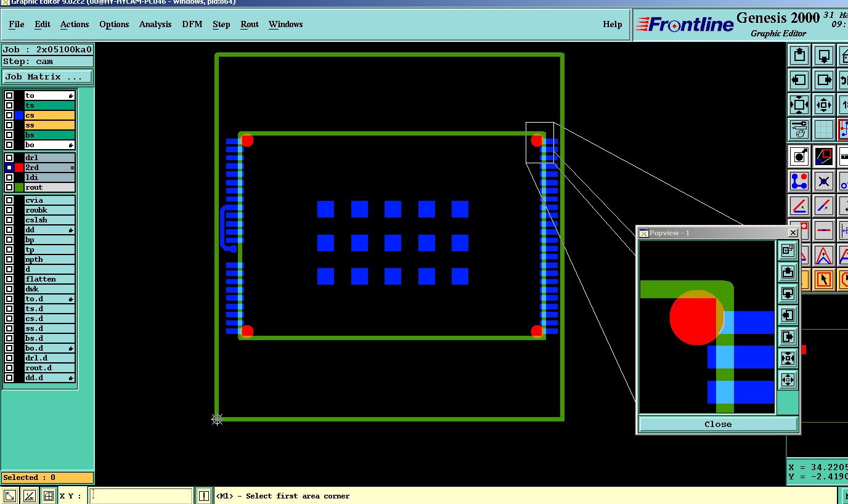The height and width of the screenshot is (504, 848).
Task: Toggle display checkbox for layer 'ss'
Action: click(9, 125)
